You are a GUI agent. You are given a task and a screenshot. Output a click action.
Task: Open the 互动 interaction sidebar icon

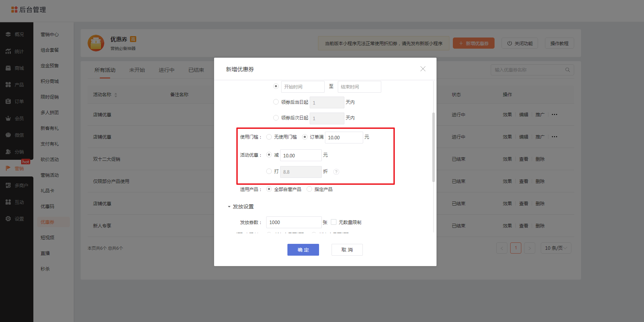(x=8, y=202)
